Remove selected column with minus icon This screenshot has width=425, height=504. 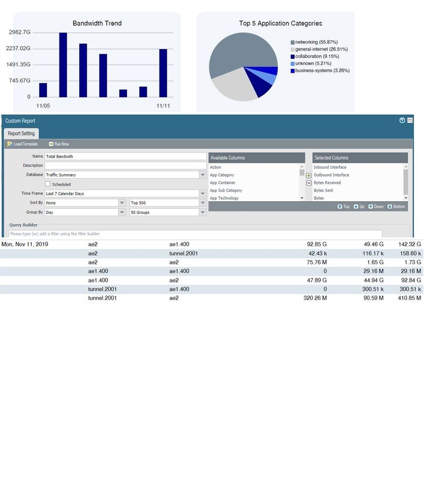(309, 183)
